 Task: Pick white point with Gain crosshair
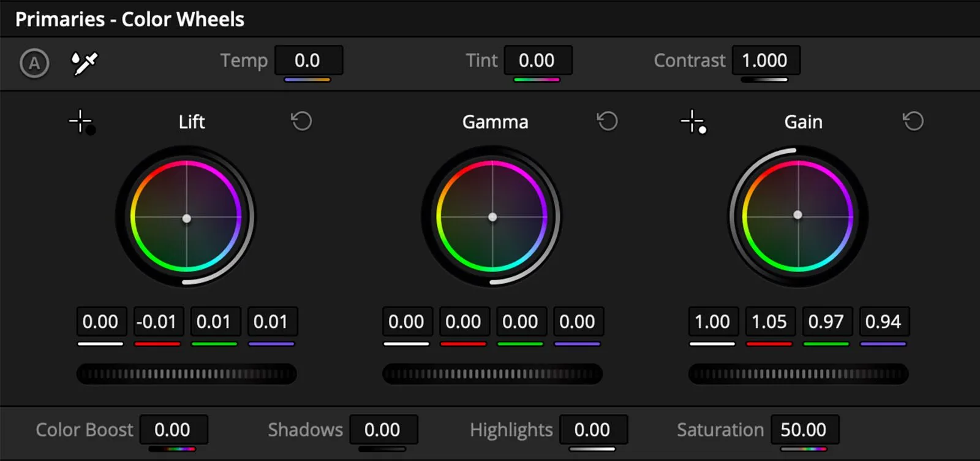694,122
